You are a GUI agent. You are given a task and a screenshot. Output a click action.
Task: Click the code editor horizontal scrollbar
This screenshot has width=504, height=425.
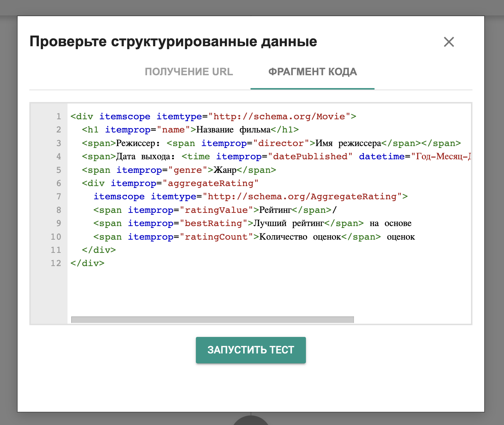point(212,320)
